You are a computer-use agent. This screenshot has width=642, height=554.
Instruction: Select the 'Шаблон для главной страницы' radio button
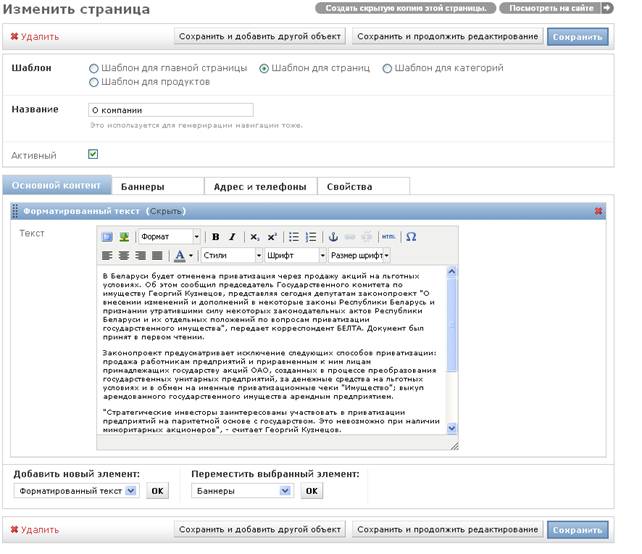click(x=94, y=68)
